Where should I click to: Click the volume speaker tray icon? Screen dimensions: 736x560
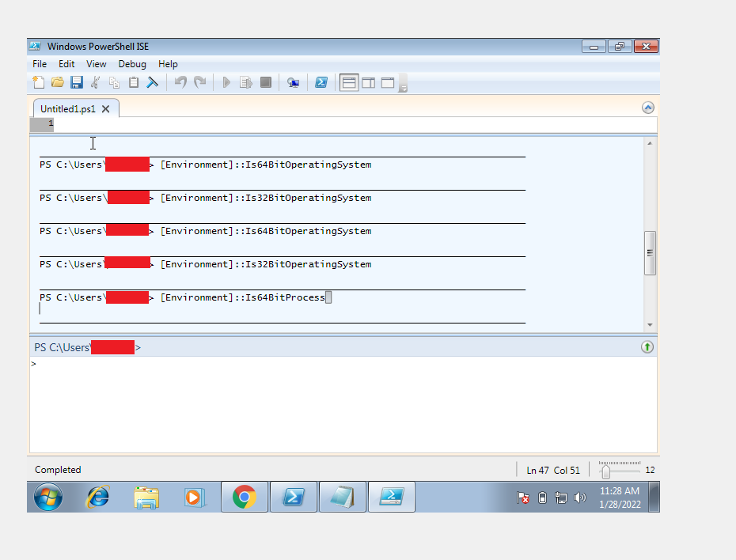(580, 498)
